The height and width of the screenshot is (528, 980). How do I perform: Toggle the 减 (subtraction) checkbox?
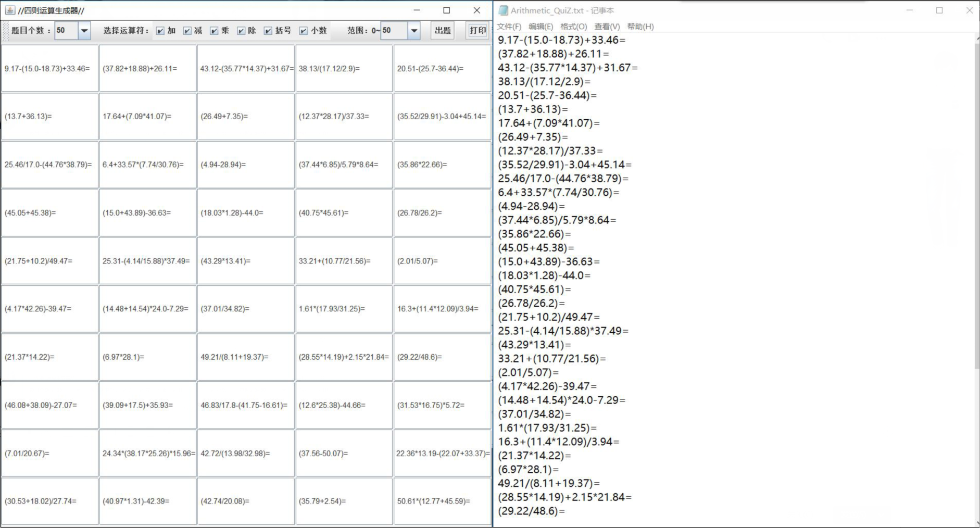coord(187,31)
